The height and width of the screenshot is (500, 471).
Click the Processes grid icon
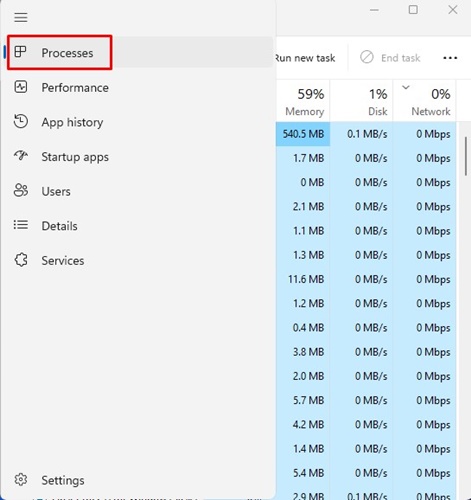coord(20,52)
